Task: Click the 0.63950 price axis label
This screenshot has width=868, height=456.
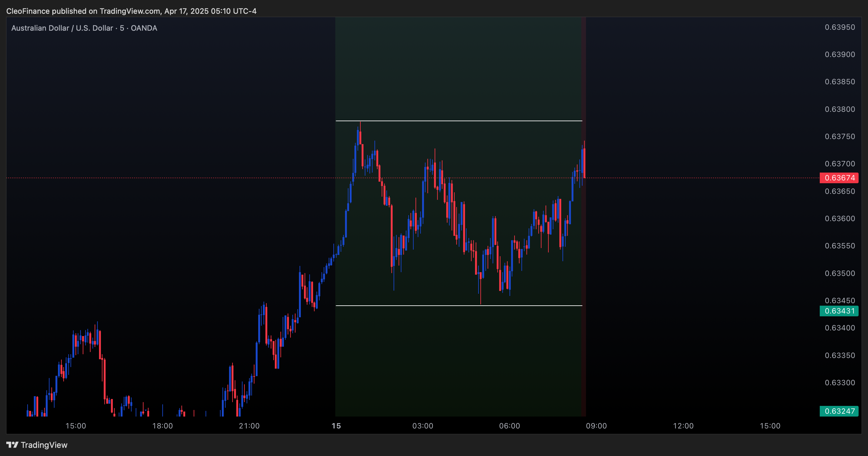Action: click(x=840, y=27)
